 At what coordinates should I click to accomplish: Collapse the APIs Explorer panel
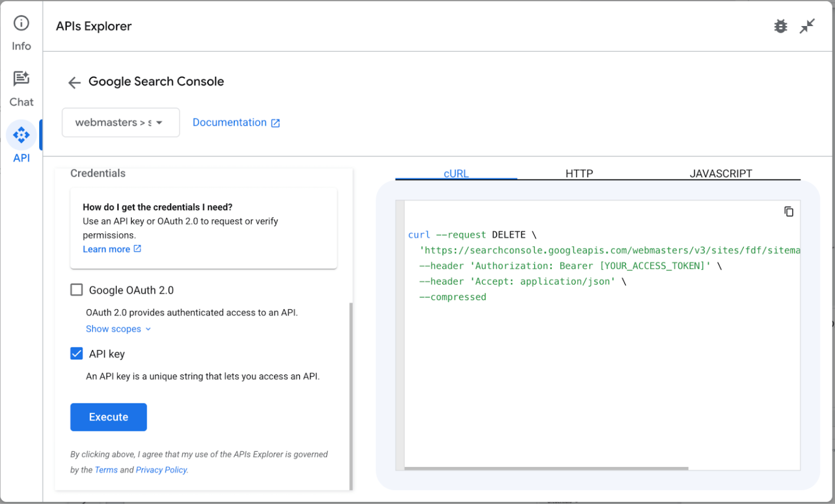pos(807,26)
